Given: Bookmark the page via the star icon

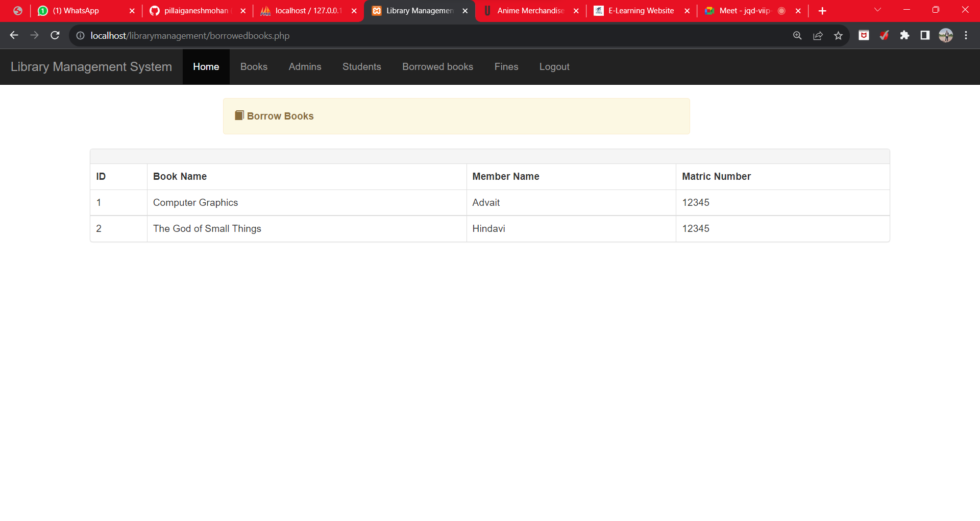Looking at the screenshot, I should point(839,35).
